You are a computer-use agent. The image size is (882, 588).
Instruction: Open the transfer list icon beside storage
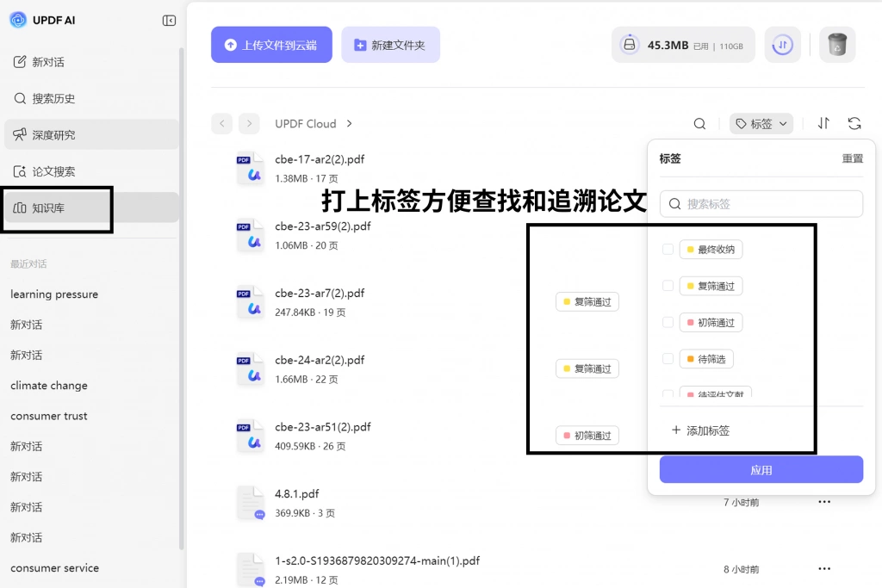pos(782,45)
